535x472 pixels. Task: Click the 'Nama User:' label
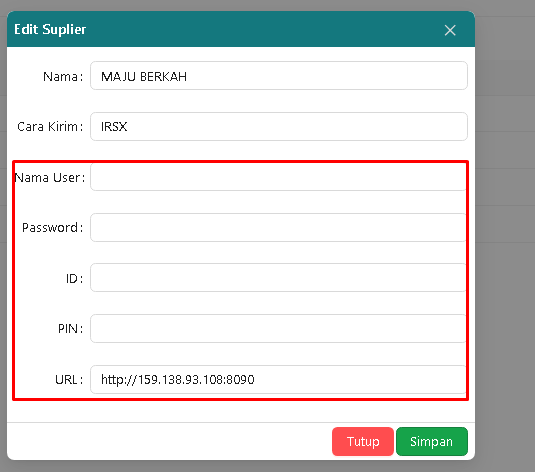click(x=50, y=177)
